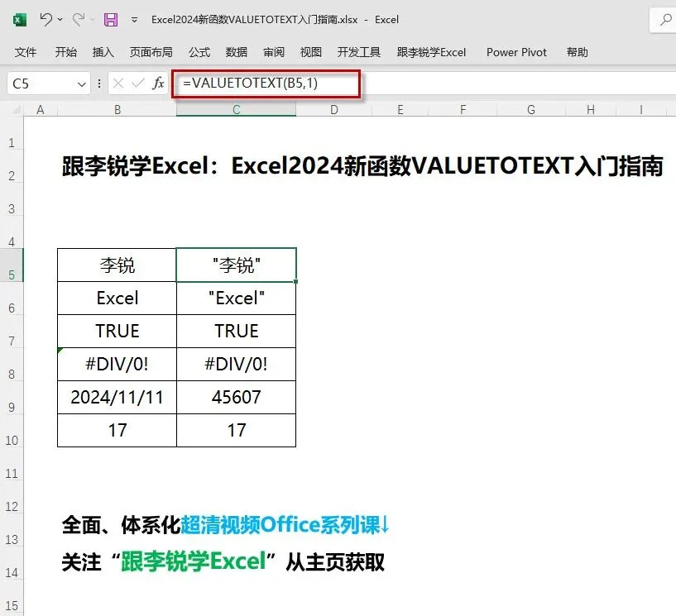Open the Power Pivot tab
Image resolution: width=676 pixels, height=616 pixels.
(x=516, y=53)
